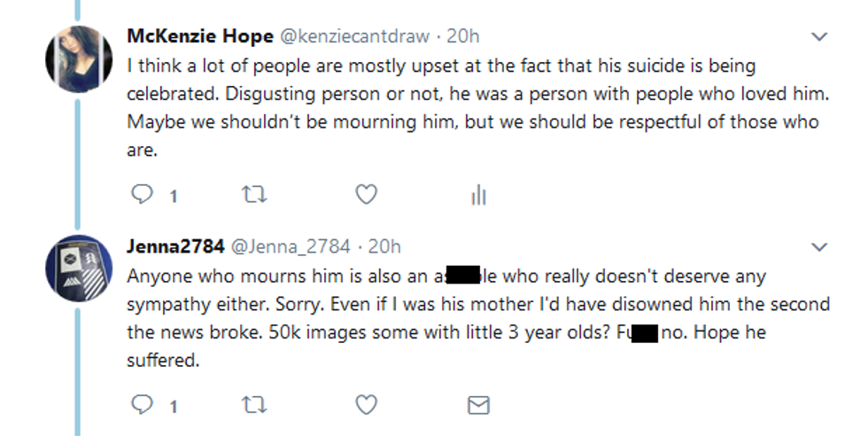Click envelope icon on Jenna2784's tweet

[x=478, y=405]
